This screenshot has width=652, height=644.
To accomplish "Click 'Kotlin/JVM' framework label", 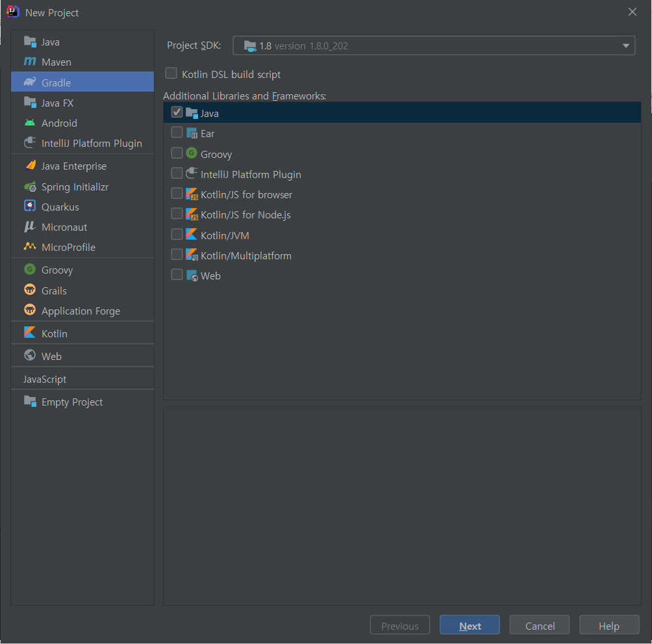I will click(225, 235).
